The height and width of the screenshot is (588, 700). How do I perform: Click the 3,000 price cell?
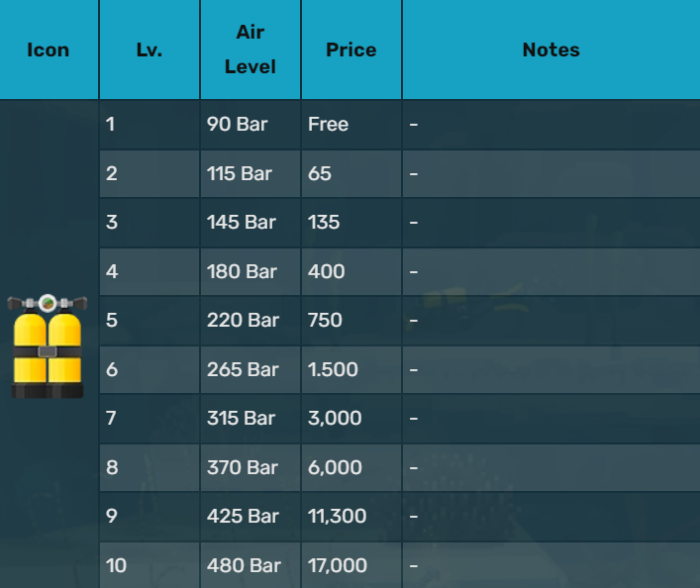(x=335, y=419)
